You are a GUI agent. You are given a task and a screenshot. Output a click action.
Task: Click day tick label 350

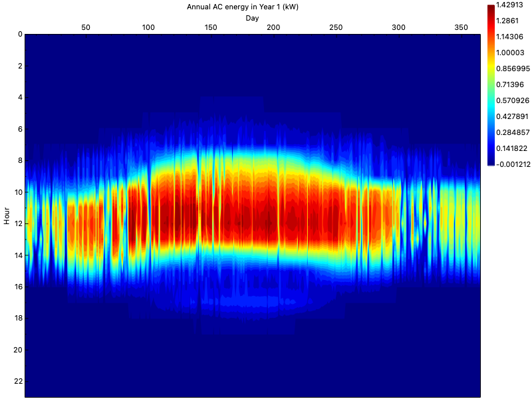[461, 27]
